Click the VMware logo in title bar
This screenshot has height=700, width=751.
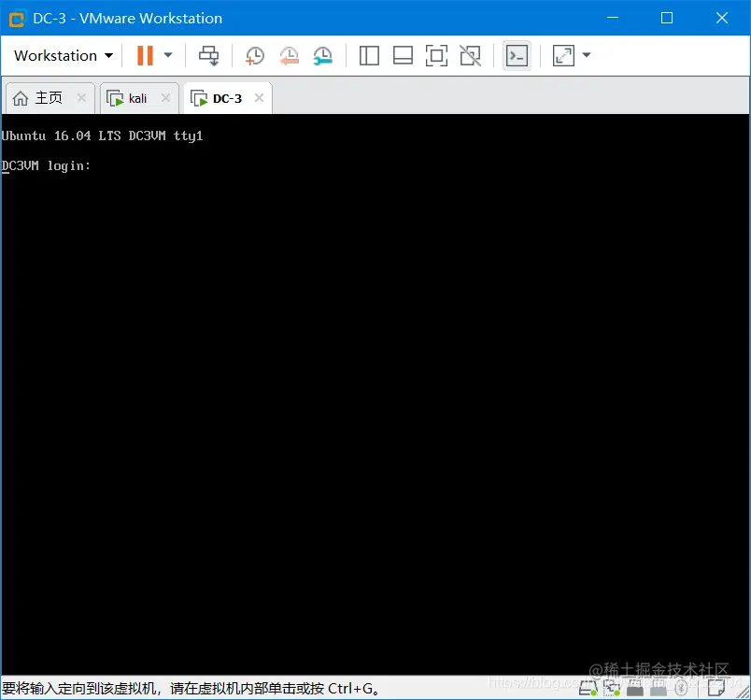pyautogui.click(x=17, y=18)
